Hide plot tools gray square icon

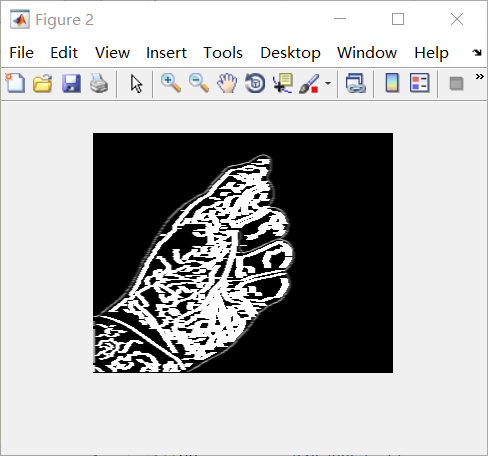[456, 83]
